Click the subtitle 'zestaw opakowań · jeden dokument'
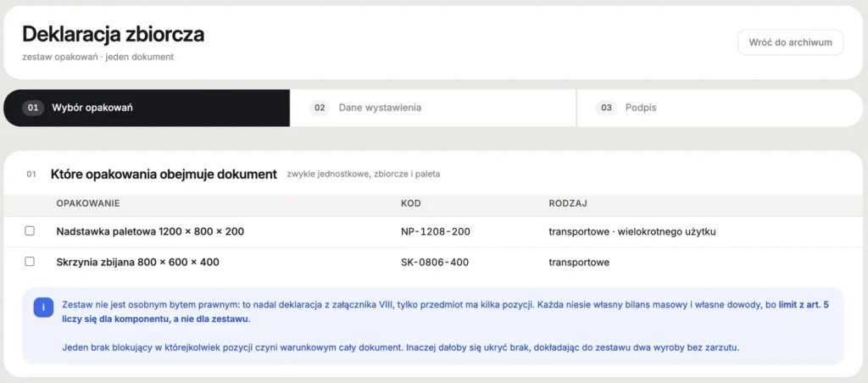This screenshot has width=868, height=383. pos(98,57)
